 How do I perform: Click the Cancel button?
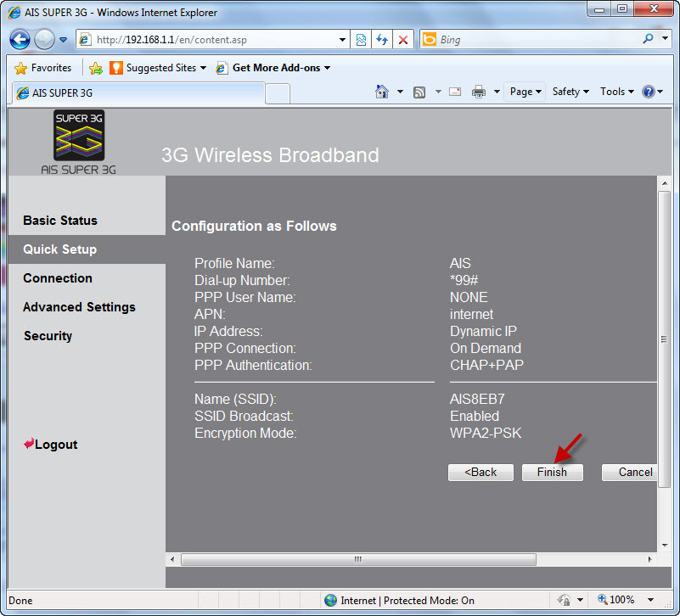coord(630,473)
